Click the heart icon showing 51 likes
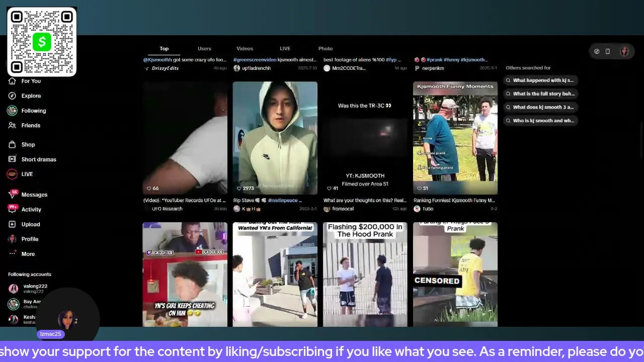 point(419,189)
